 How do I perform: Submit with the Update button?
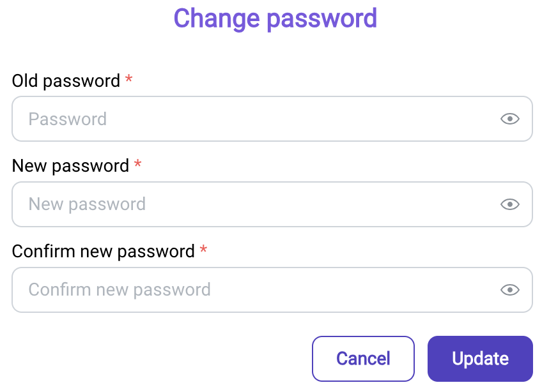tap(480, 359)
